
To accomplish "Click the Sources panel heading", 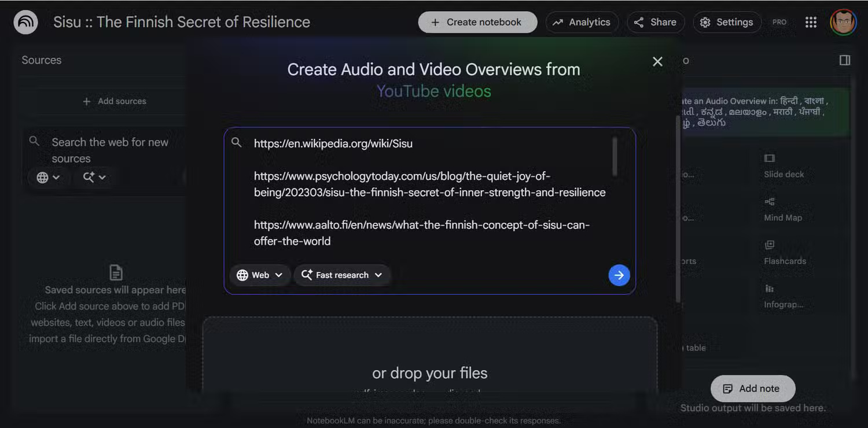I will (41, 60).
